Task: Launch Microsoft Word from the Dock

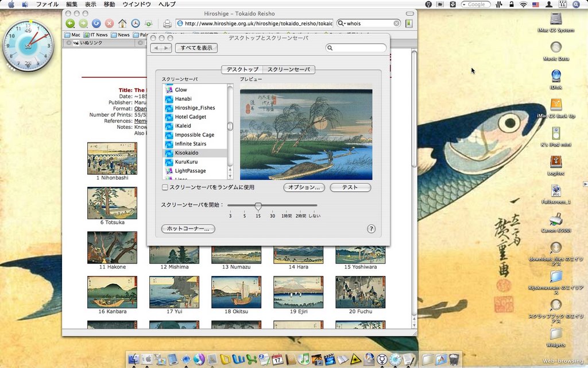Action: coord(238,359)
